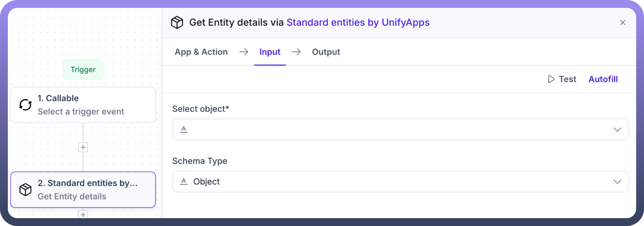This screenshot has width=644, height=226.
Task: Switch to the Output tab
Action: (x=326, y=52)
